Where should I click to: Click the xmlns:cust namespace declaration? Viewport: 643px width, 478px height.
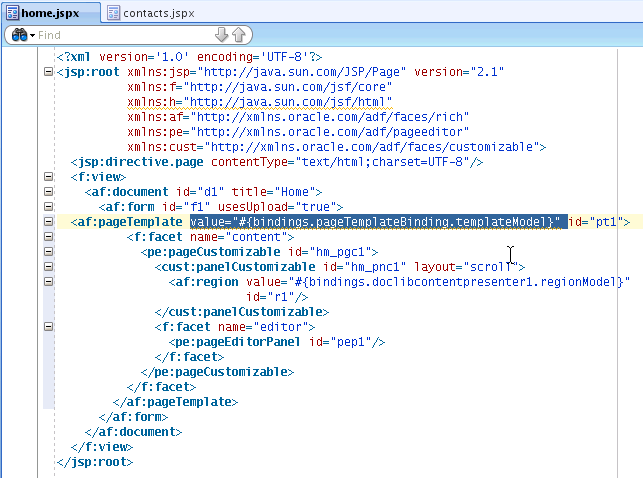pyautogui.click(x=337, y=147)
